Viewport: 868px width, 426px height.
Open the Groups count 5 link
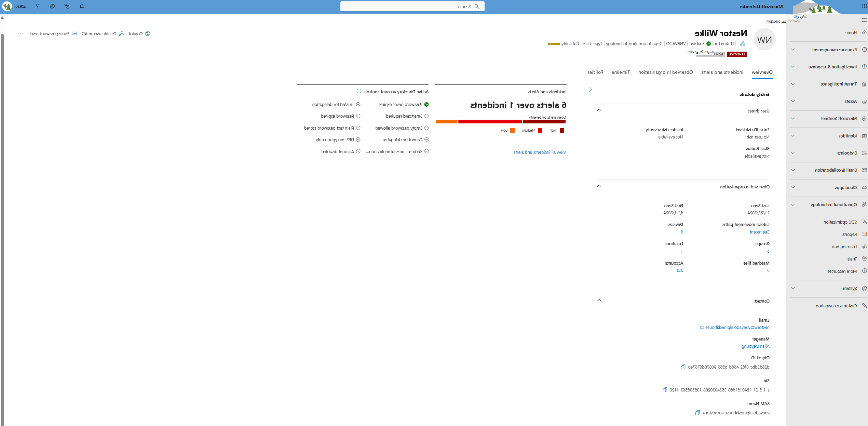point(768,251)
